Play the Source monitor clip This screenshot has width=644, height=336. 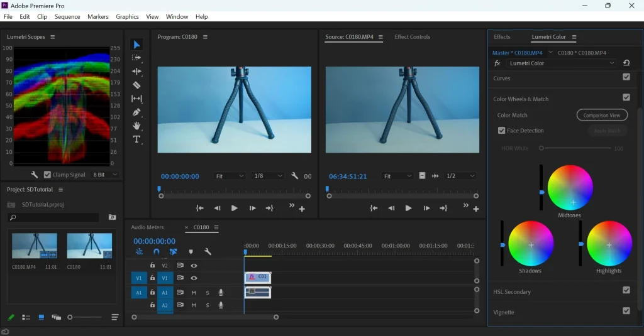pos(408,208)
